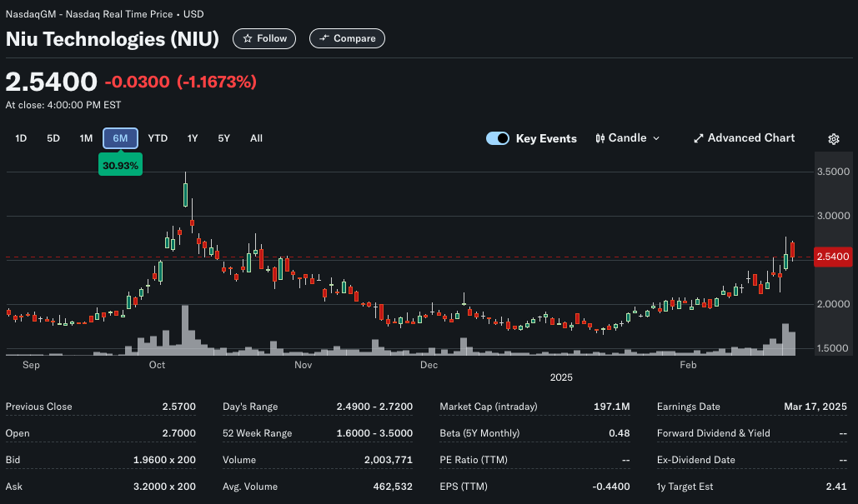858x504 pixels.
Task: Click the compare arrows icon
Action: click(324, 38)
